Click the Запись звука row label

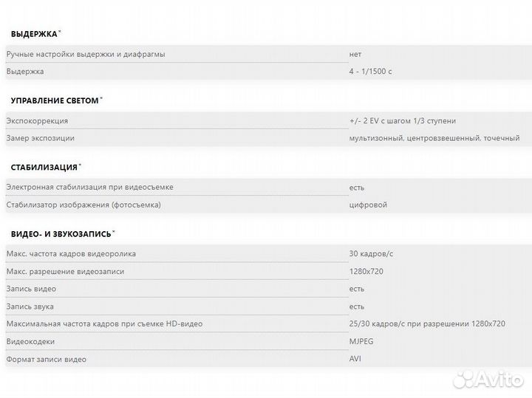30,306
